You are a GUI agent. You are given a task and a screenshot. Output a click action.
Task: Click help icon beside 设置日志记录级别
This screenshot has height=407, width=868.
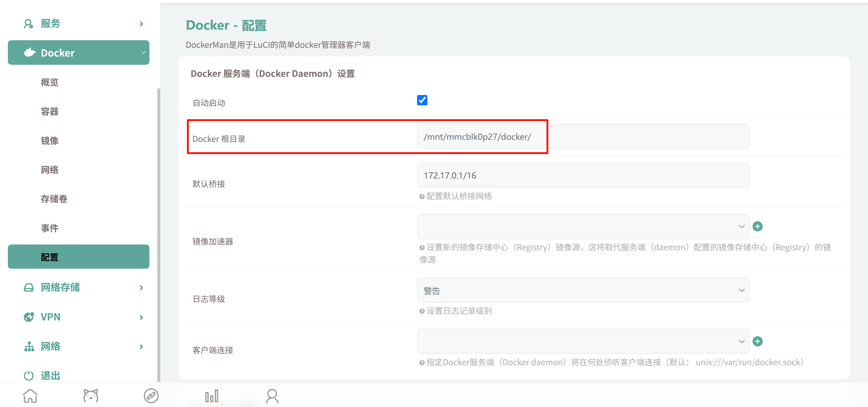[422, 311]
